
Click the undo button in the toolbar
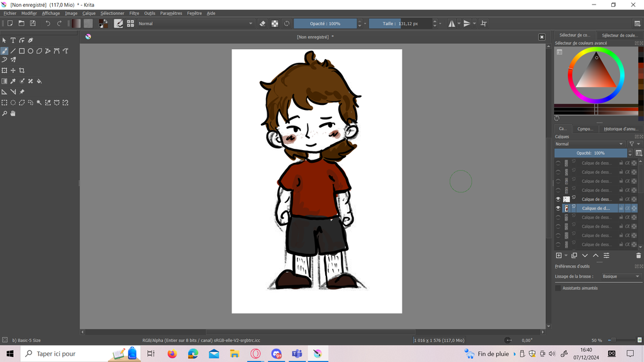click(48, 23)
